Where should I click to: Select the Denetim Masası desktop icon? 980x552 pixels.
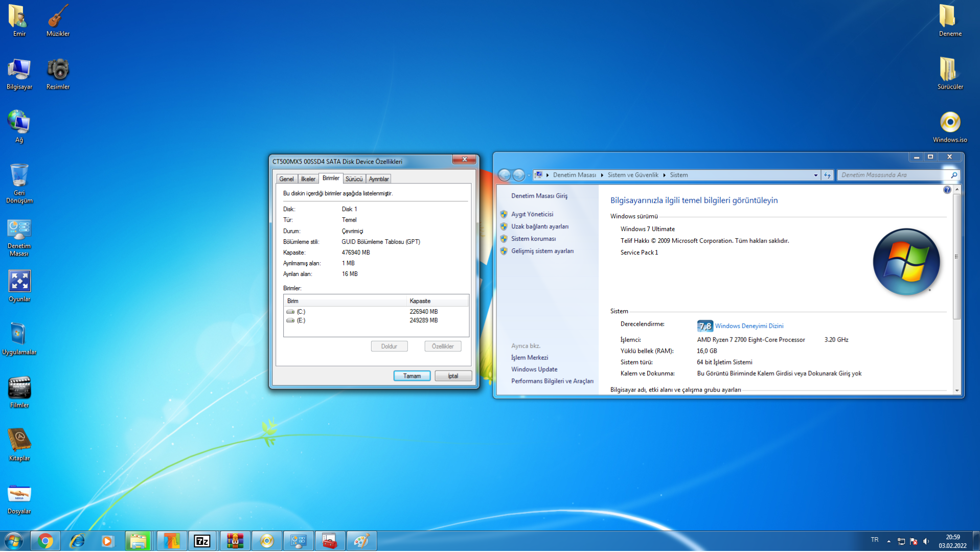coord(19,237)
